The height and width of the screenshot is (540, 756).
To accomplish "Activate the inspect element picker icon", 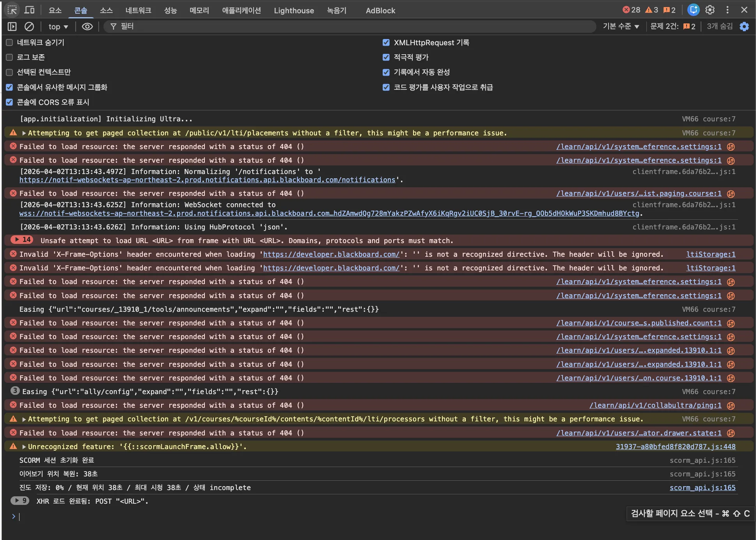I will point(12,10).
